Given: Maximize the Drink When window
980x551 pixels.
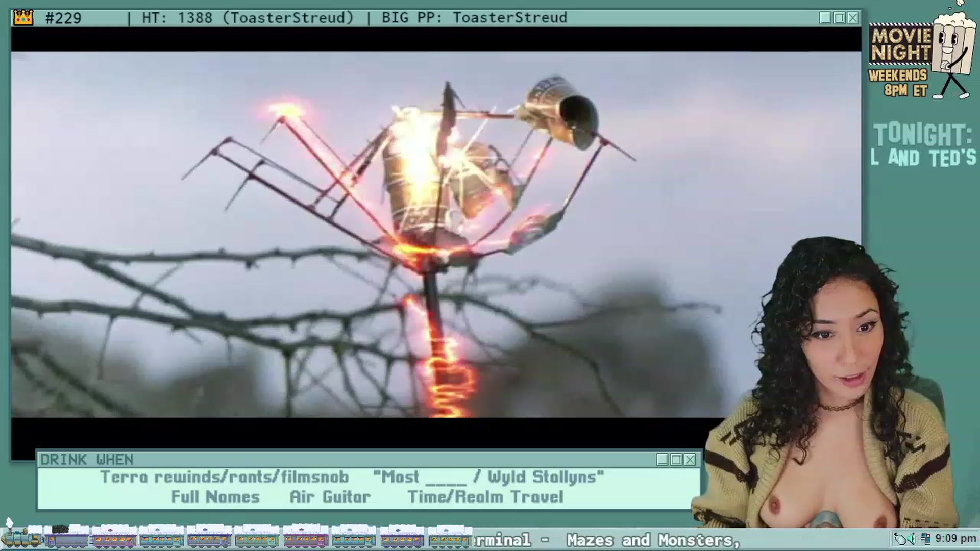Looking at the screenshot, I should pyautogui.click(x=676, y=460).
